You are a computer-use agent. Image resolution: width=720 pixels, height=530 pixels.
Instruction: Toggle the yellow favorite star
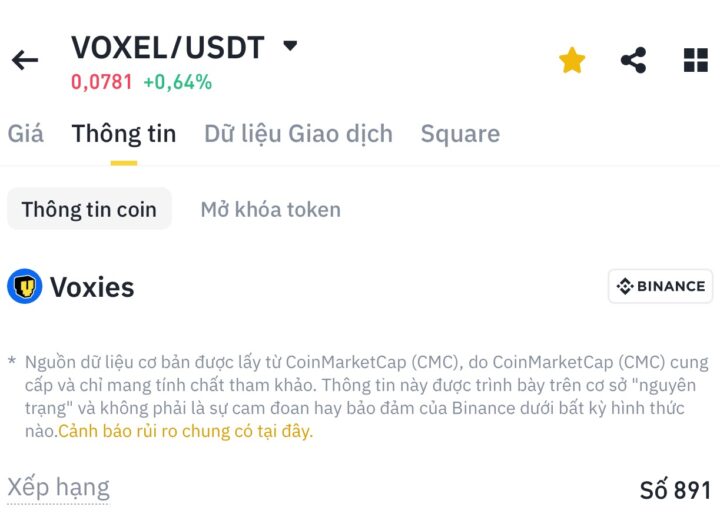572,60
